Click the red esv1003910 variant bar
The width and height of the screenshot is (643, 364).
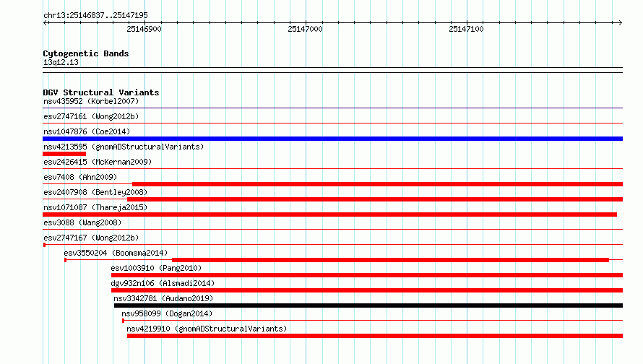(x=367, y=275)
